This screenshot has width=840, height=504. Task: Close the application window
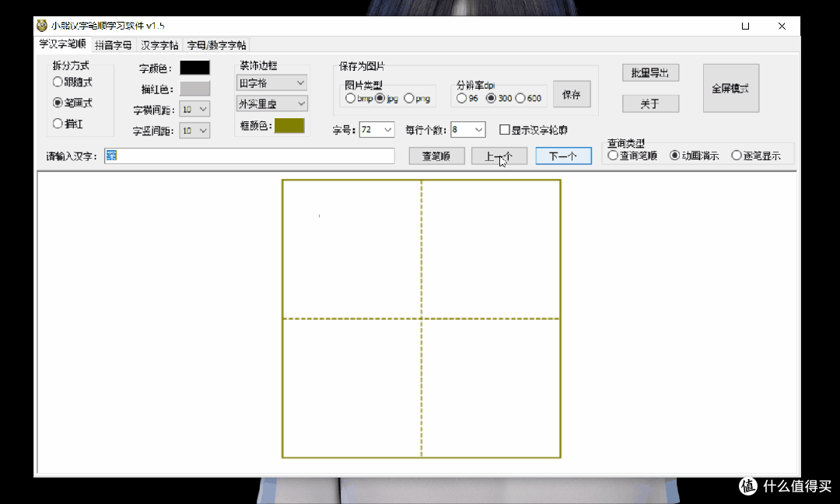[x=782, y=26]
